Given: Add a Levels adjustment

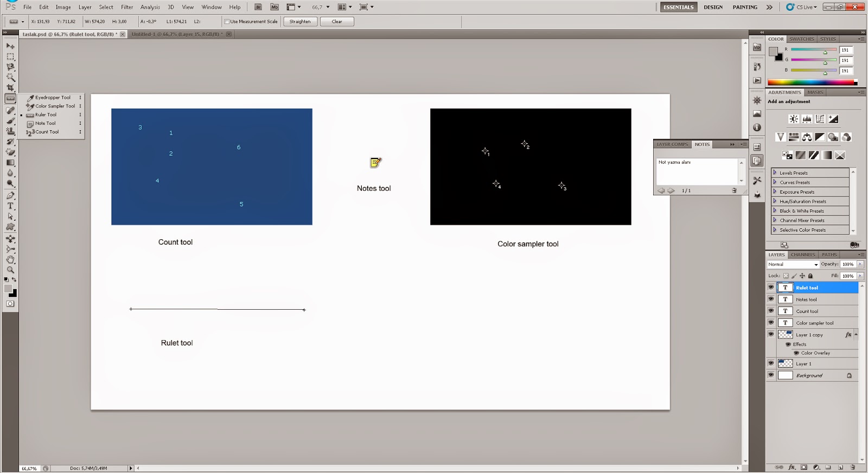Looking at the screenshot, I should [x=807, y=119].
